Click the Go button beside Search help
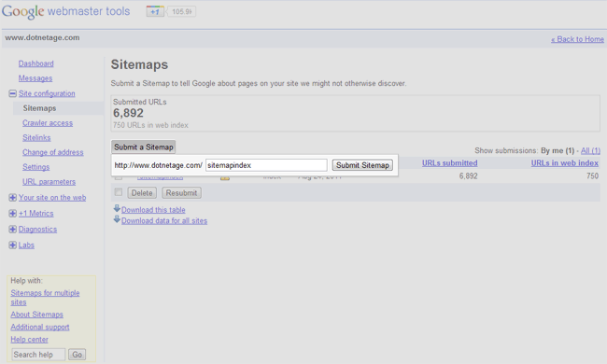 tap(77, 355)
